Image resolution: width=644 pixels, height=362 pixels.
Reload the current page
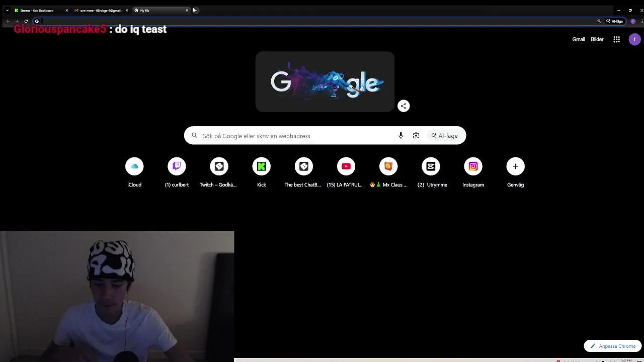coord(26,21)
